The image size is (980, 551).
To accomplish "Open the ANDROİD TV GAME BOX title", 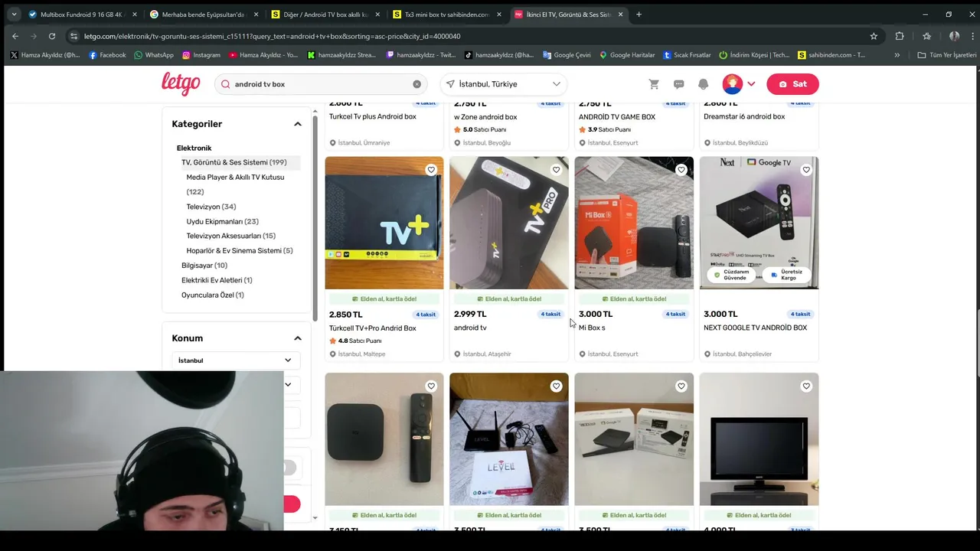I will (x=617, y=117).
